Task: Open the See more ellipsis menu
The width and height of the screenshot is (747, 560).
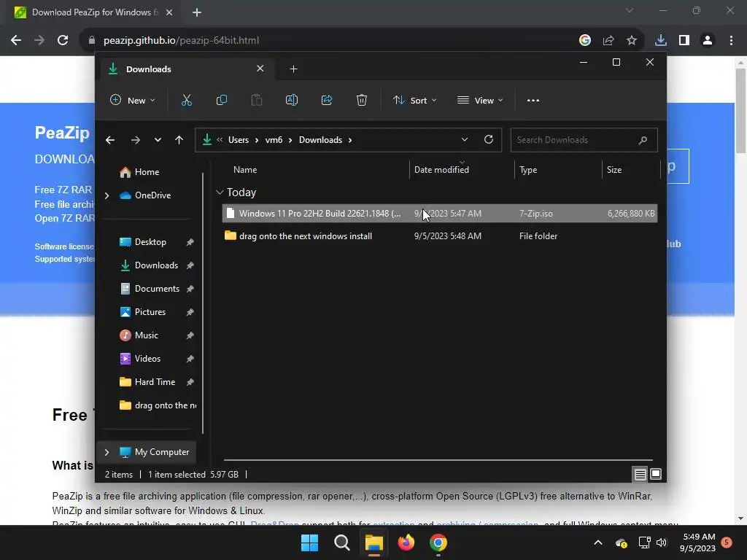Action: [533, 101]
